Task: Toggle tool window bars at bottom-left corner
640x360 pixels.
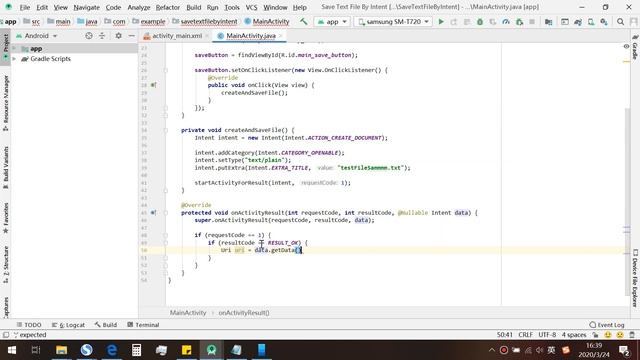Action: click(x=6, y=335)
